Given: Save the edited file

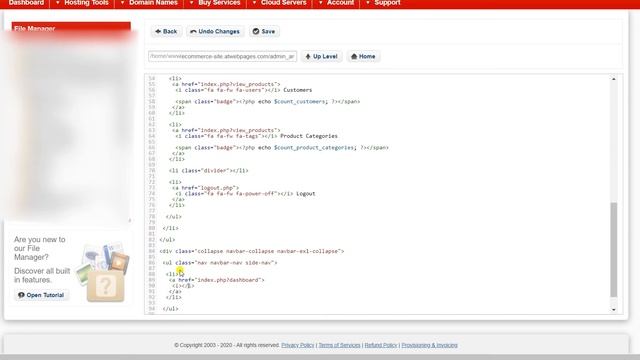Looking at the screenshot, I should point(264,31).
